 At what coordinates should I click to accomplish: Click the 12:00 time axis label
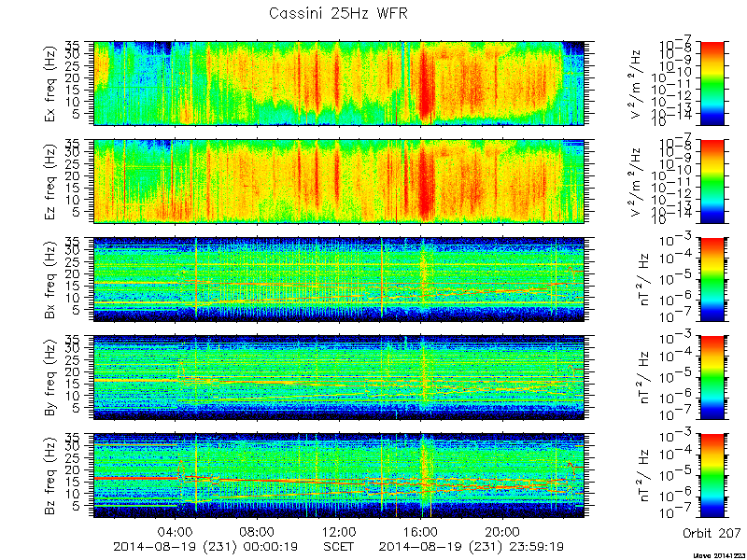[x=339, y=531]
